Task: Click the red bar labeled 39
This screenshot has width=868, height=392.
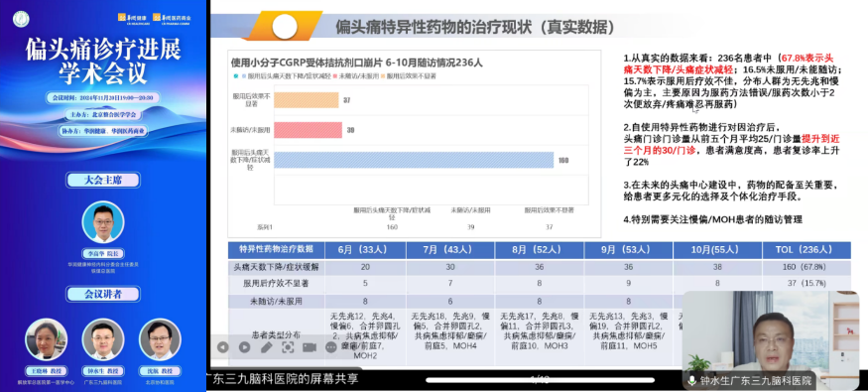Action: tap(308, 130)
